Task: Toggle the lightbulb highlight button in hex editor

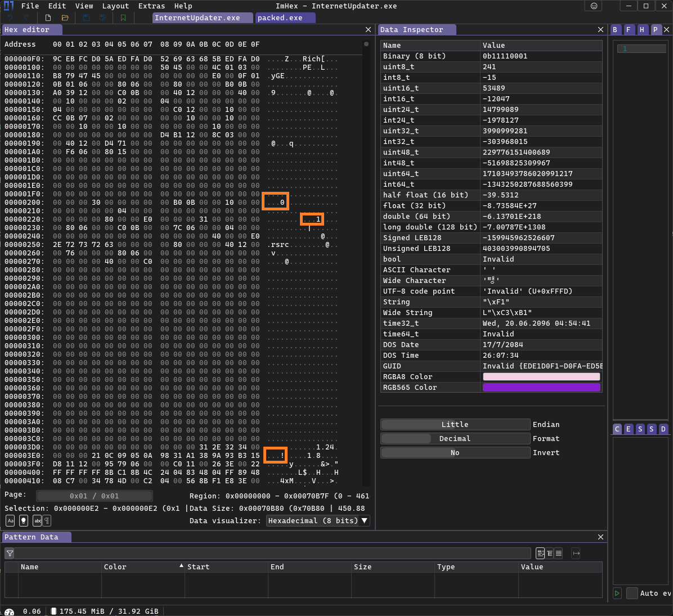Action: pos(24,521)
